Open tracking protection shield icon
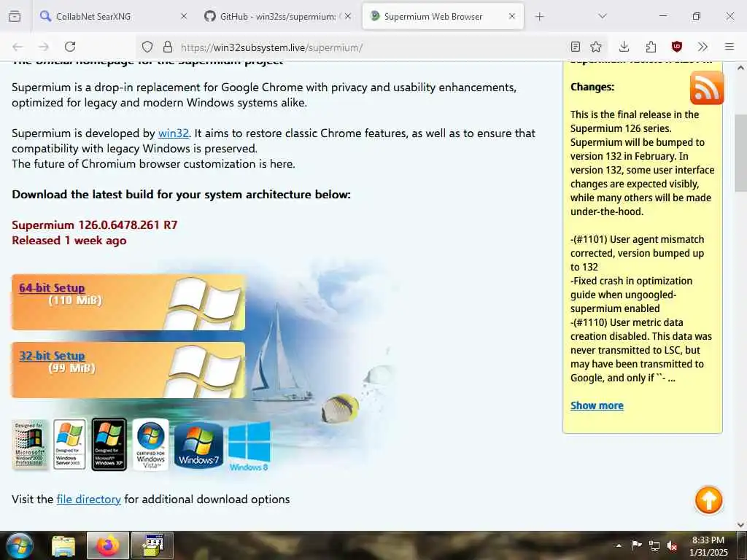The height and width of the screenshot is (560, 747). tap(147, 47)
